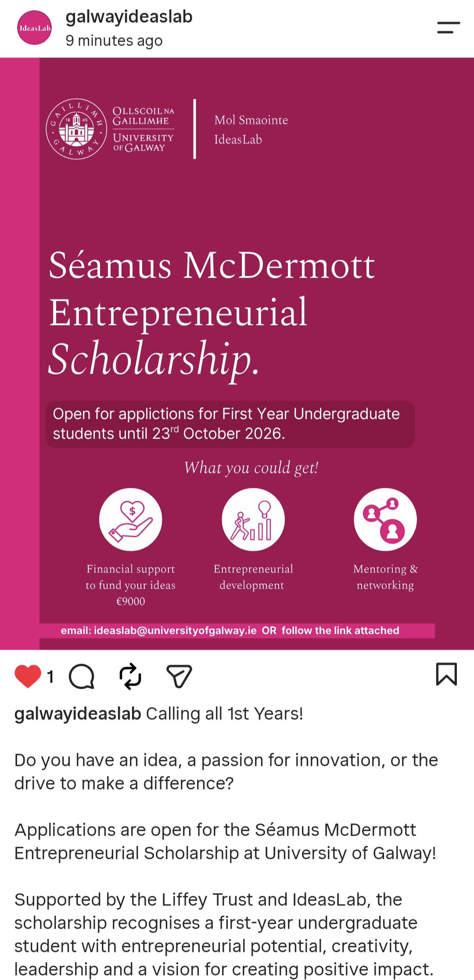Tap the like count number

click(x=50, y=677)
